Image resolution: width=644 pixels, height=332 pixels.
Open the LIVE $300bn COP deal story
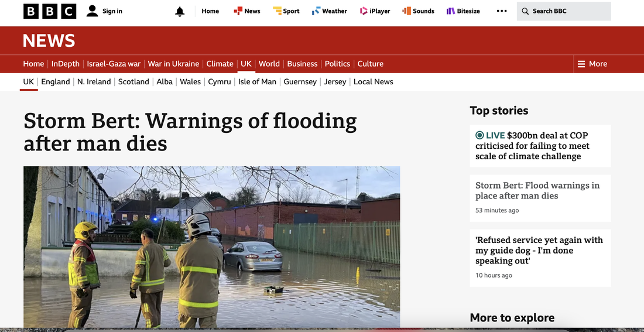tap(540, 146)
